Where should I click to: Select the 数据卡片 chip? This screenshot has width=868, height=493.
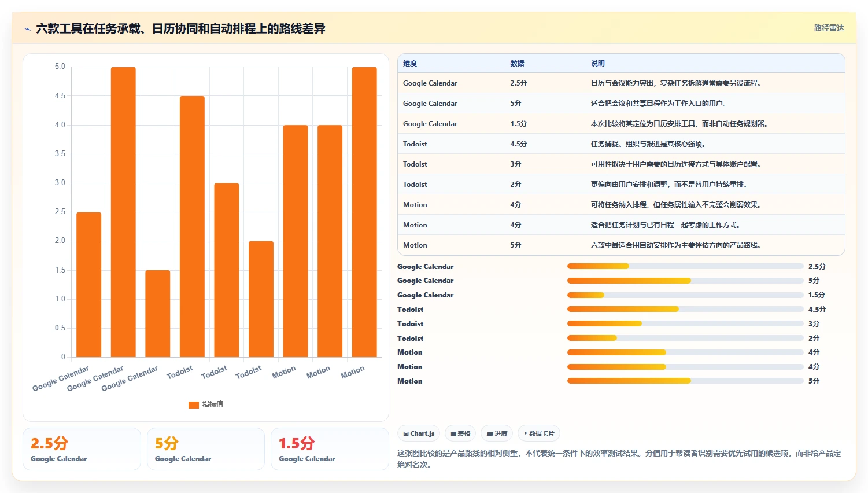[x=539, y=433]
